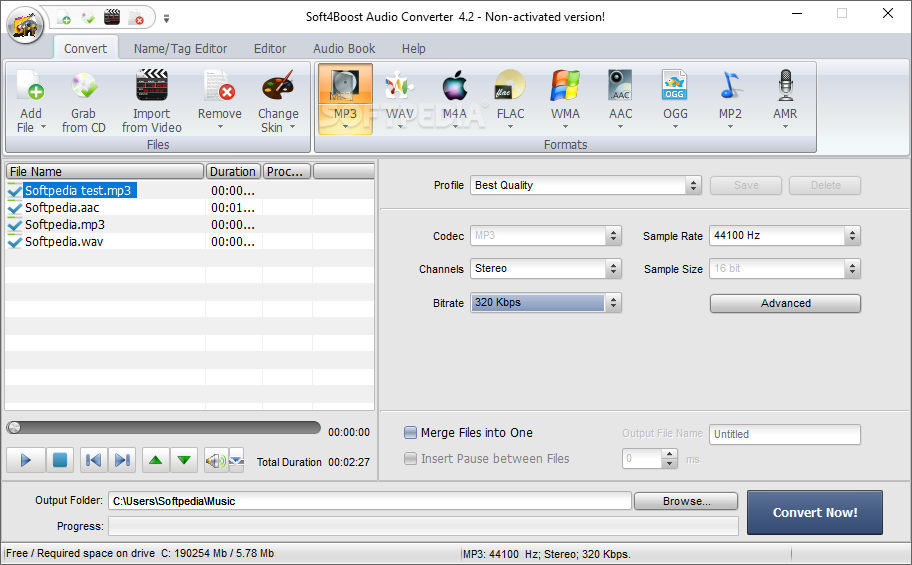Select the AMR output format
The width and height of the screenshot is (912, 565).
[785, 98]
